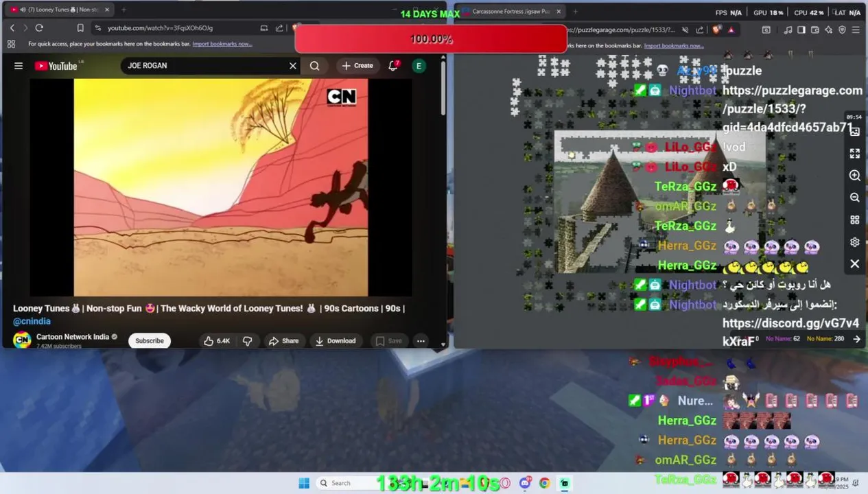The image size is (868, 494).
Task: Zoom out of the puzzle
Action: (x=854, y=198)
